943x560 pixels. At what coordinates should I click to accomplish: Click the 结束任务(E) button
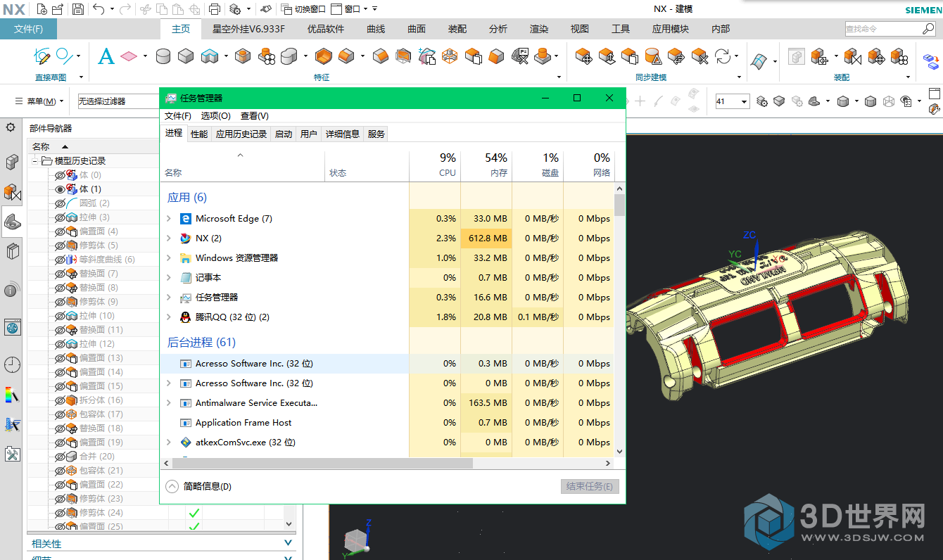tap(590, 486)
